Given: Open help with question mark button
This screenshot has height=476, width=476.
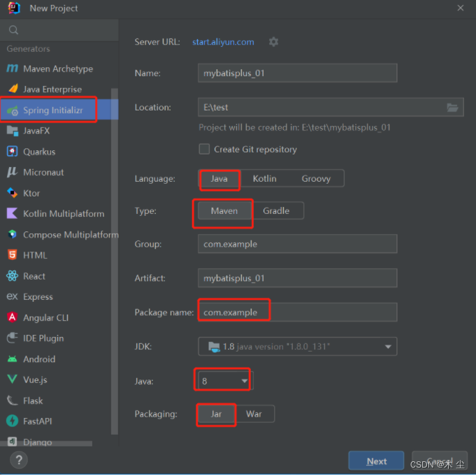Looking at the screenshot, I should pos(19,460).
